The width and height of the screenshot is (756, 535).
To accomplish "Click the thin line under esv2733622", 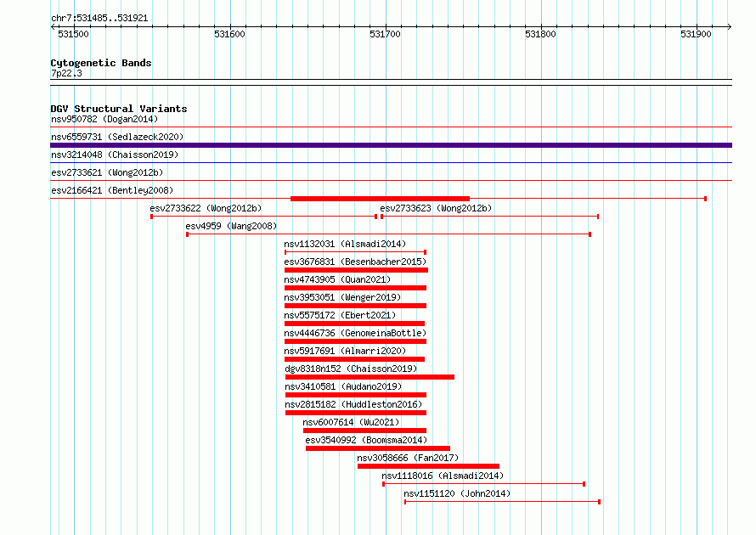I will (x=263, y=217).
